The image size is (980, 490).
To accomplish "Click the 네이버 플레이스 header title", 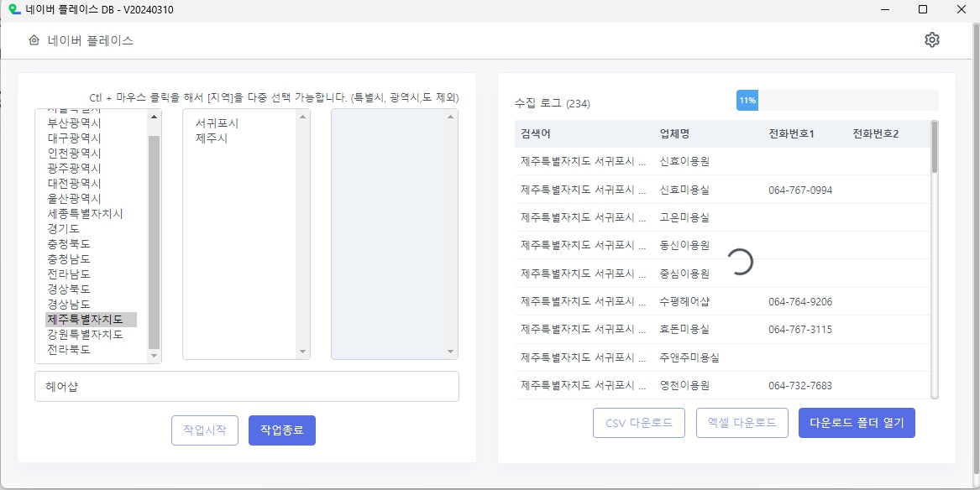I will [91, 40].
